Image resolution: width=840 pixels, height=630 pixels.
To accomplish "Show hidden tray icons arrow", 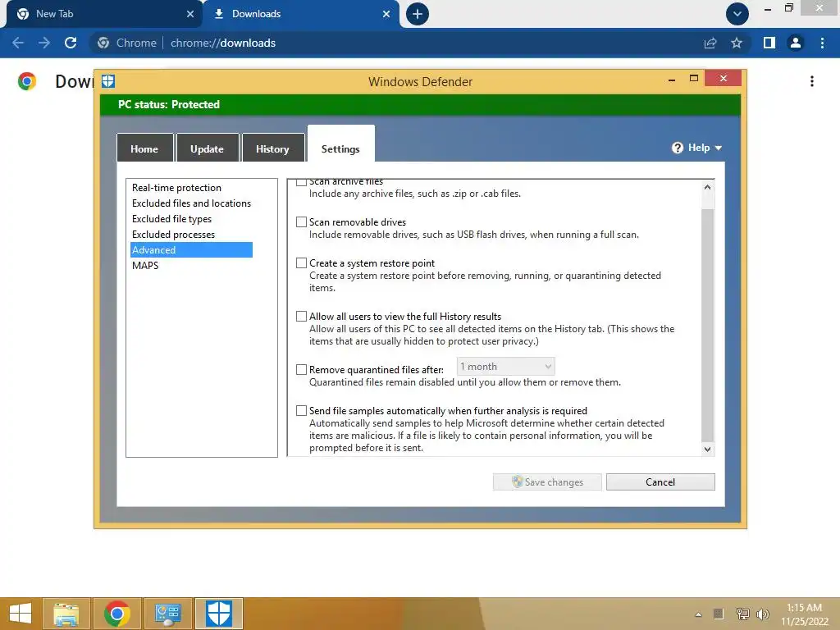I will point(698,614).
